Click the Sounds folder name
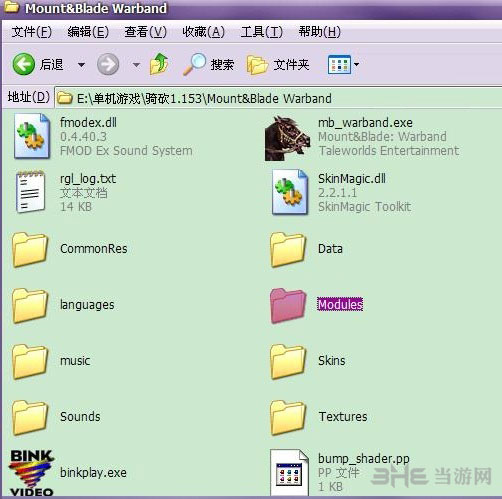The width and height of the screenshot is (502, 499). 80,417
